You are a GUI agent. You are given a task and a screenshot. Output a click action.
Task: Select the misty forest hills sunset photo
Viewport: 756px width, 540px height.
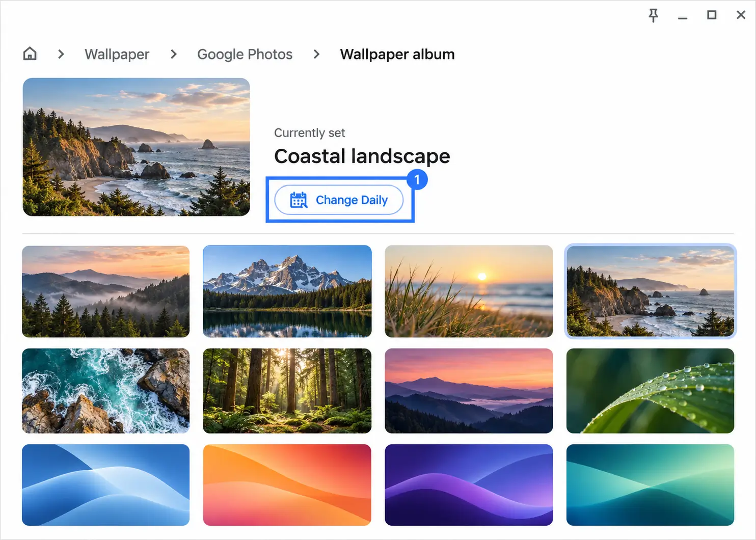106,291
